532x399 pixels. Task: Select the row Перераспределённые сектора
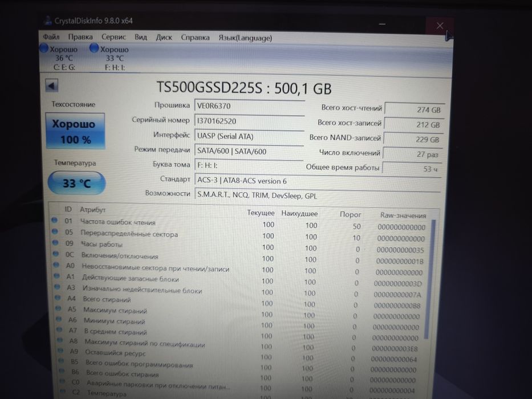(239, 235)
